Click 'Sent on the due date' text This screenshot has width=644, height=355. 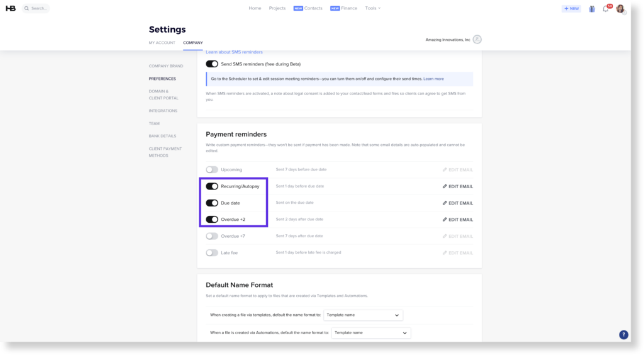[294, 203]
